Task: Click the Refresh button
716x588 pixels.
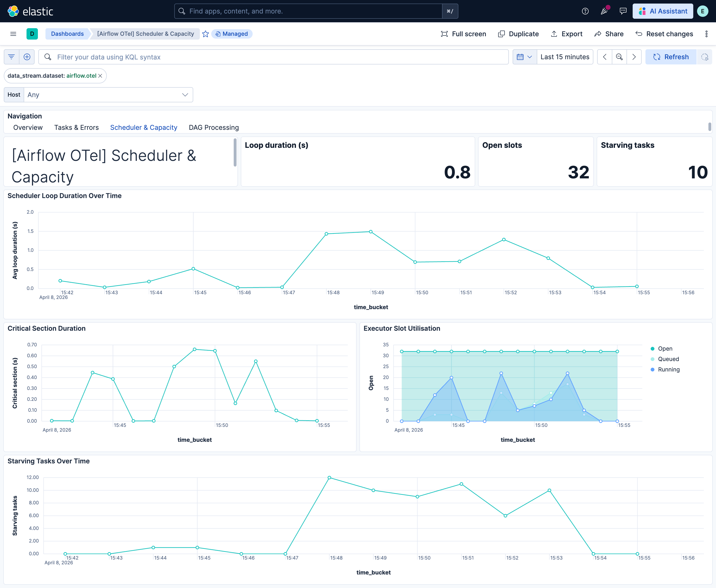Action: (671, 57)
